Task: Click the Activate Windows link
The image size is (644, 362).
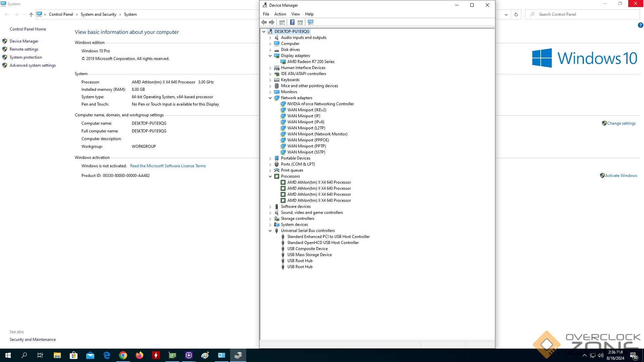Action: coord(621,176)
